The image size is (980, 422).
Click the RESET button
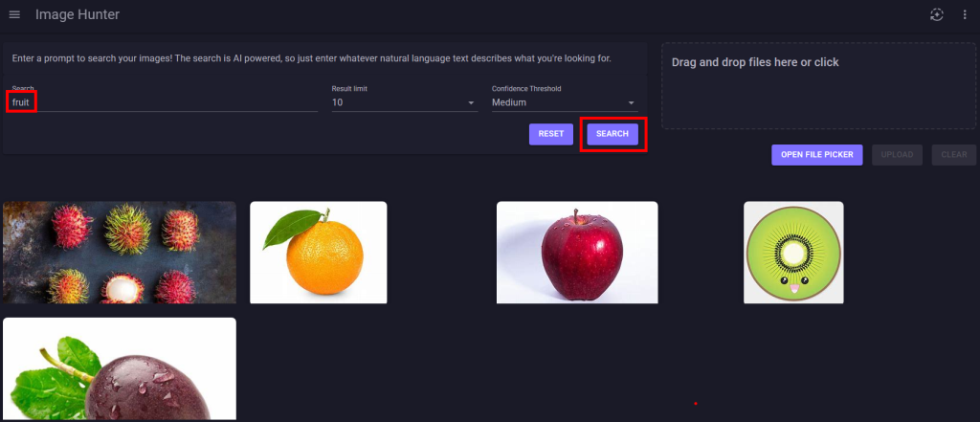(x=550, y=134)
